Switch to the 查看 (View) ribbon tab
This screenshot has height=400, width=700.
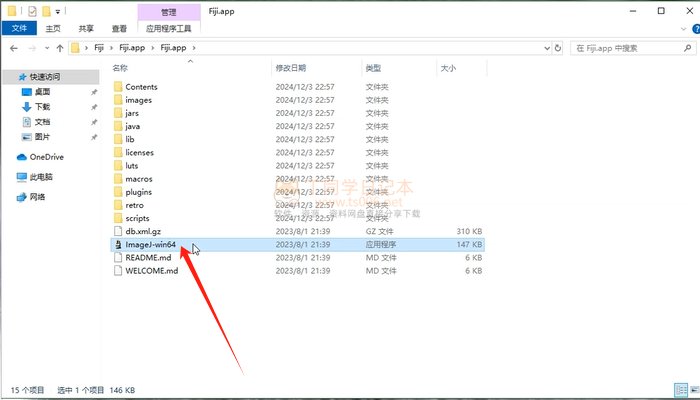click(119, 29)
